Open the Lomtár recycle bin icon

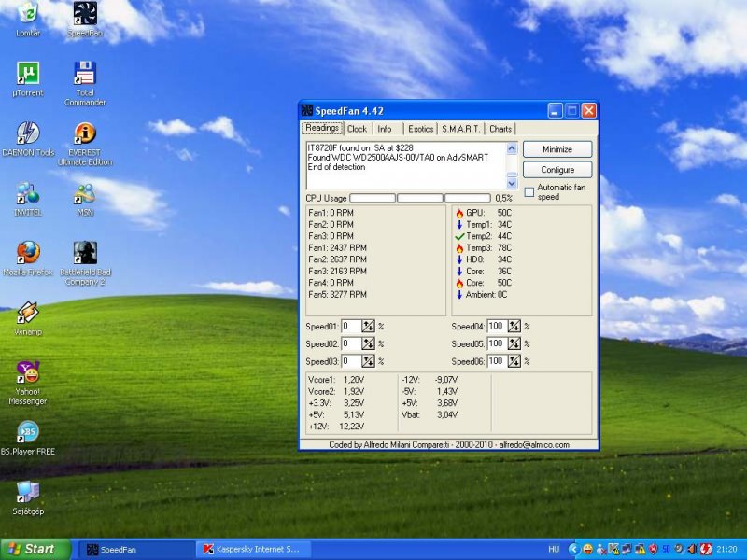(x=28, y=19)
